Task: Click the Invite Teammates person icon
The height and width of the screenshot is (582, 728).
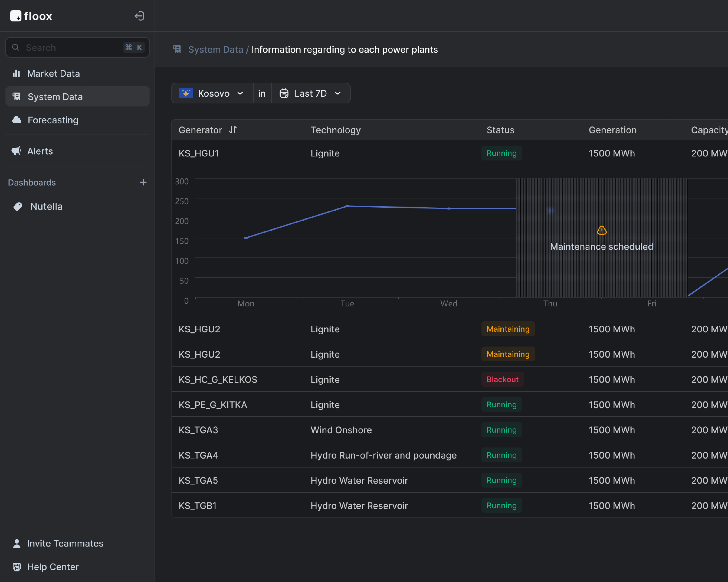Action: coord(17,543)
